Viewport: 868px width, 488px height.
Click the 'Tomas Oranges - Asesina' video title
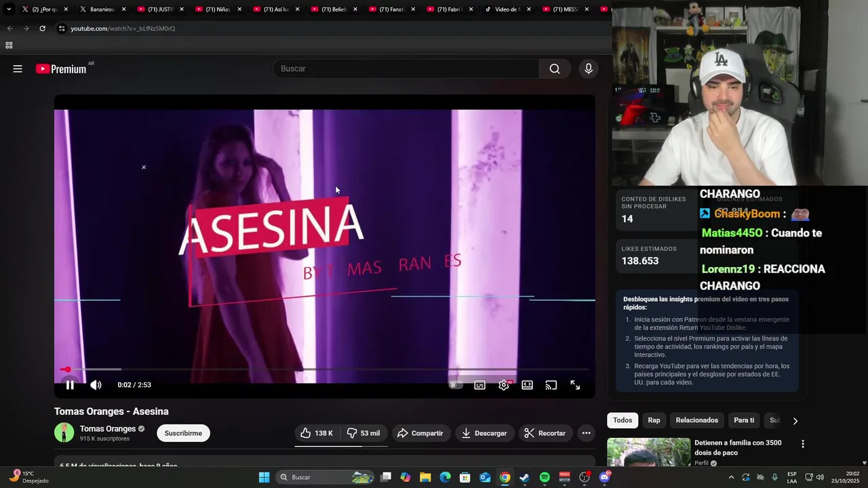click(x=111, y=411)
